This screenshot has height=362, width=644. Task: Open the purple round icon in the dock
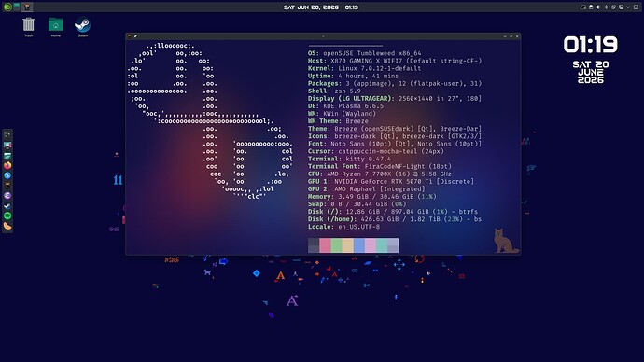(7, 195)
